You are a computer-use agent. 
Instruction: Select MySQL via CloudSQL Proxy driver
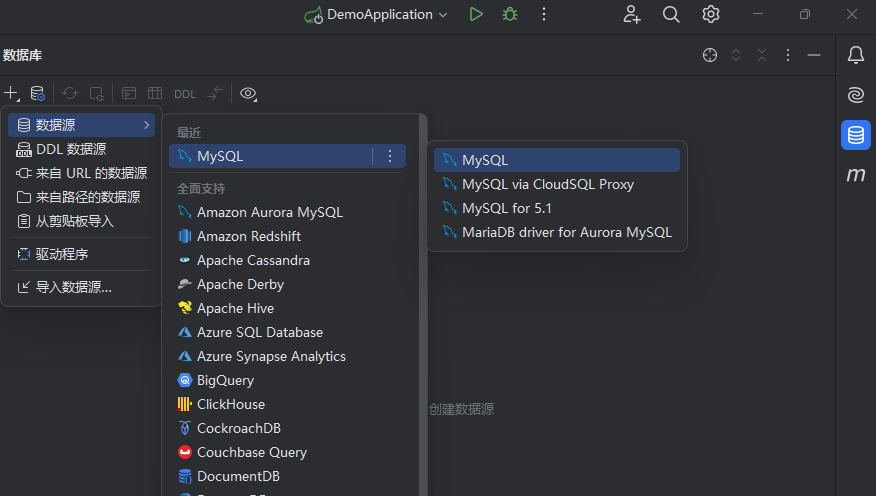pos(547,184)
